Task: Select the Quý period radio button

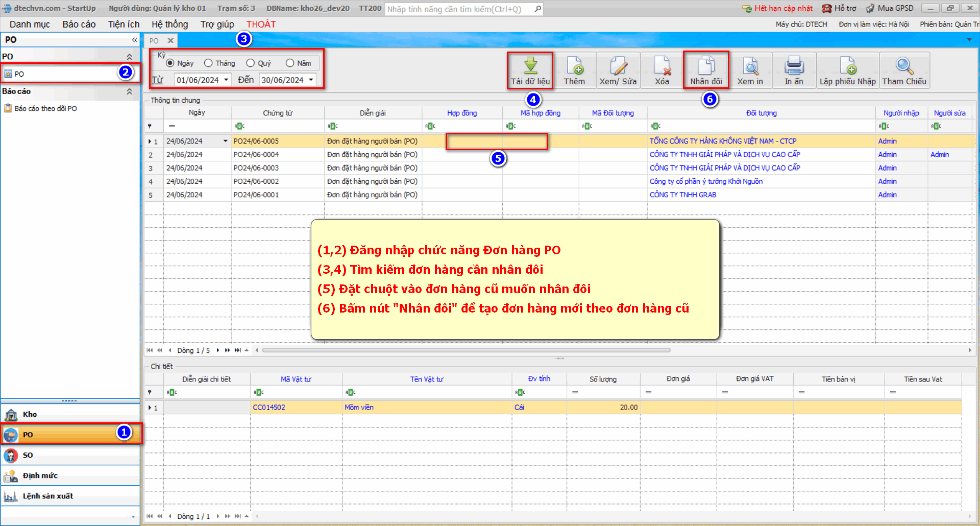Action: click(x=250, y=63)
